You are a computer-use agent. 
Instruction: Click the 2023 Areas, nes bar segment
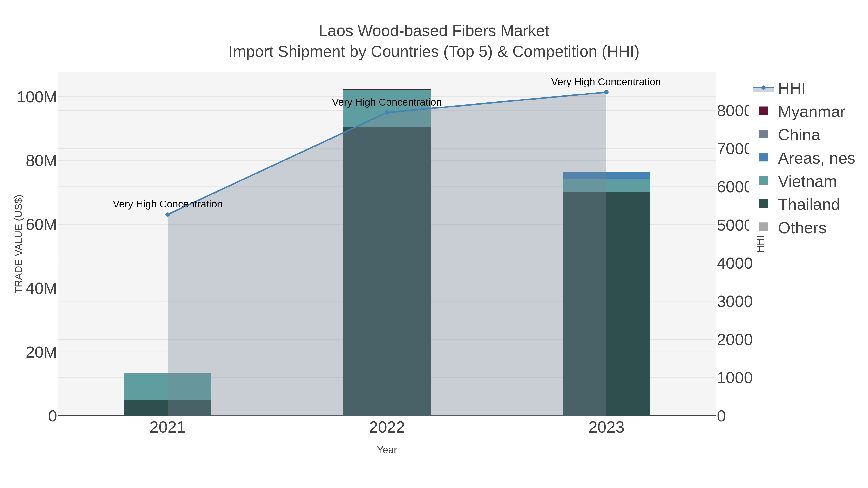coord(606,175)
